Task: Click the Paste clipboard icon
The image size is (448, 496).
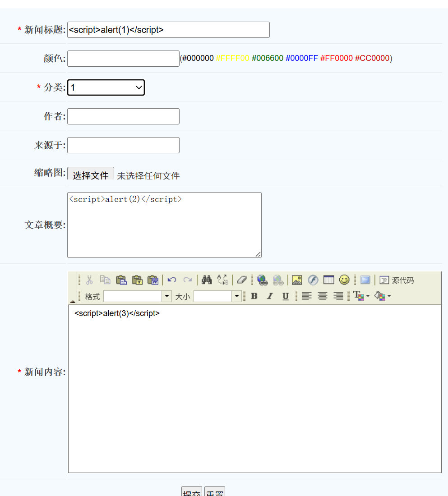Action: pyautogui.click(x=121, y=280)
